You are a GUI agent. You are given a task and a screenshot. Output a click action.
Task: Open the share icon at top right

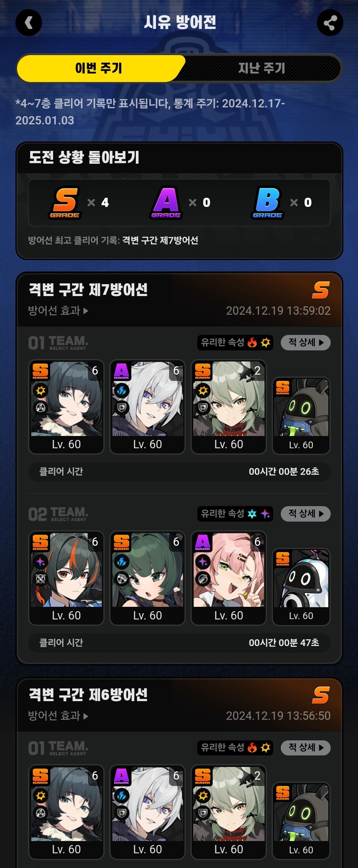coord(330,23)
